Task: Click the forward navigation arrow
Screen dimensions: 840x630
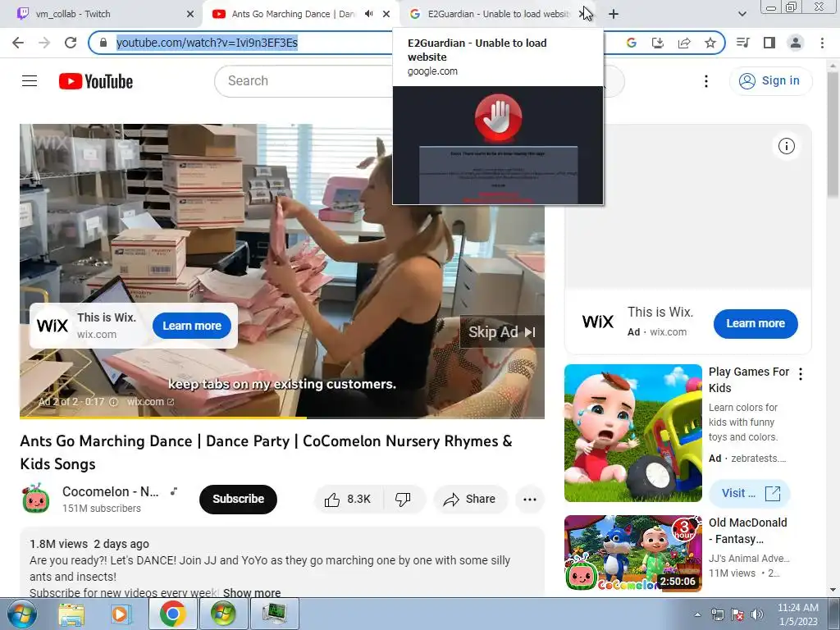Action: (44, 43)
